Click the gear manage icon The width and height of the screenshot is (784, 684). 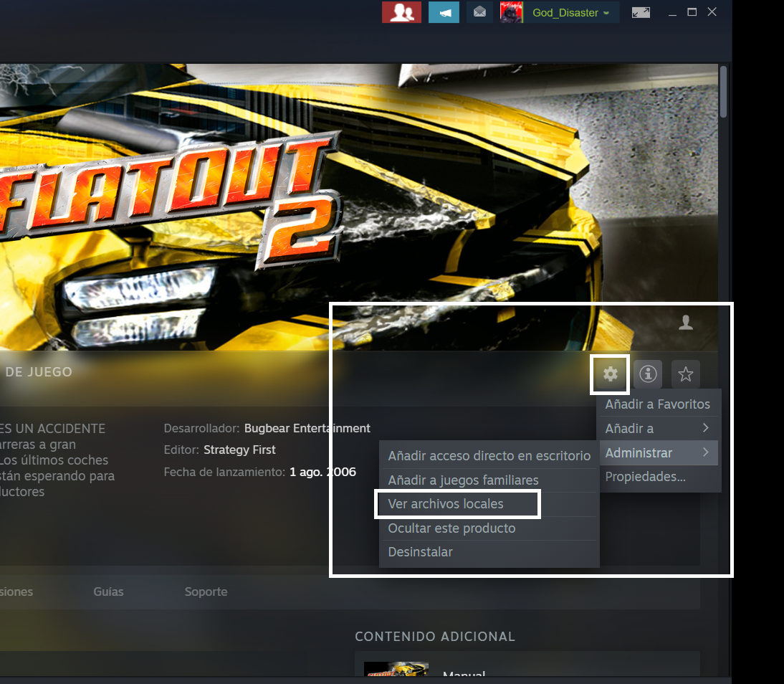(x=610, y=374)
